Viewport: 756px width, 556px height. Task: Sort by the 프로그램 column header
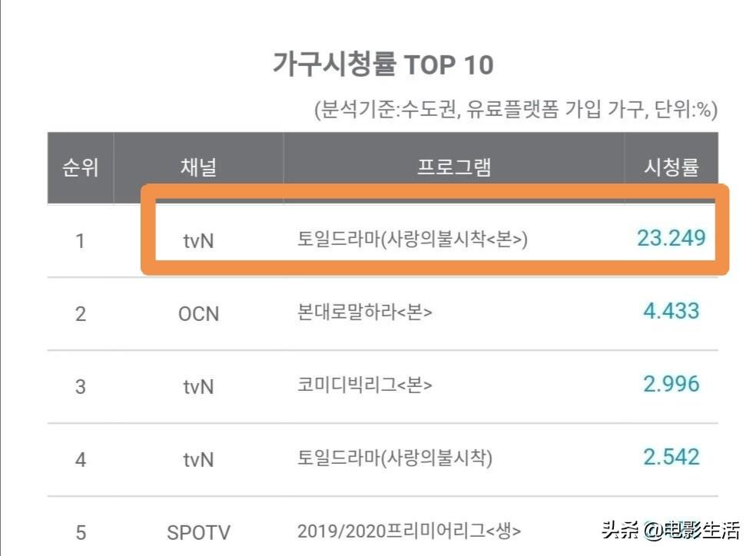(453, 168)
